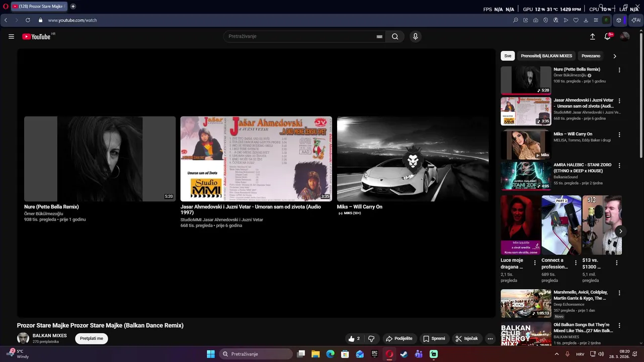The height and width of the screenshot is (362, 644).
Task: Show next shorts with right arrow
Action: click(620, 231)
